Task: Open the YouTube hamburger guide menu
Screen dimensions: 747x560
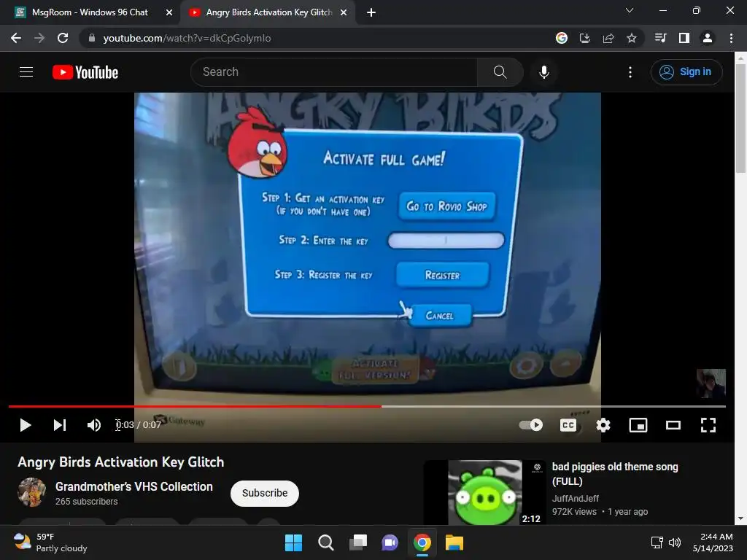Action: [x=26, y=72]
